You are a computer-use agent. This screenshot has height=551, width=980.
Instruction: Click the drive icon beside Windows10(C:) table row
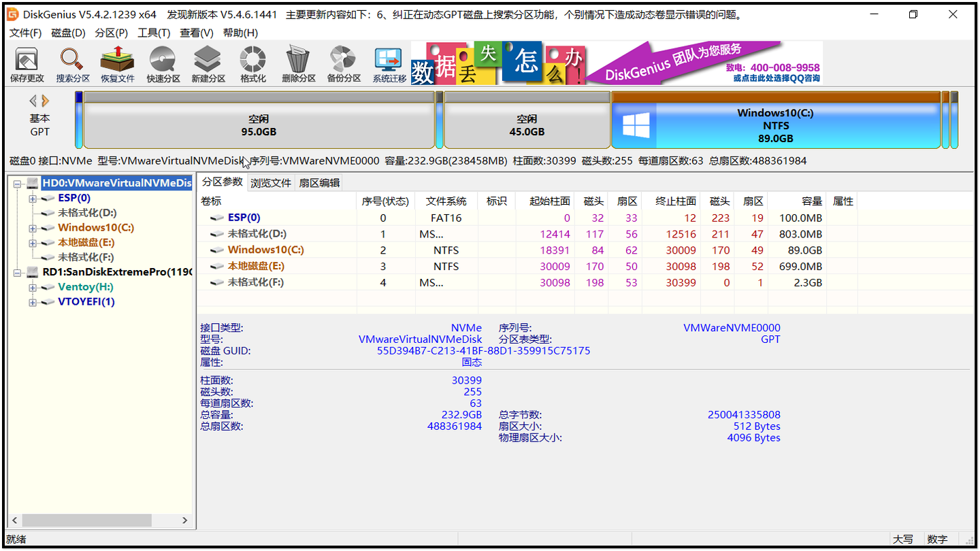(216, 250)
